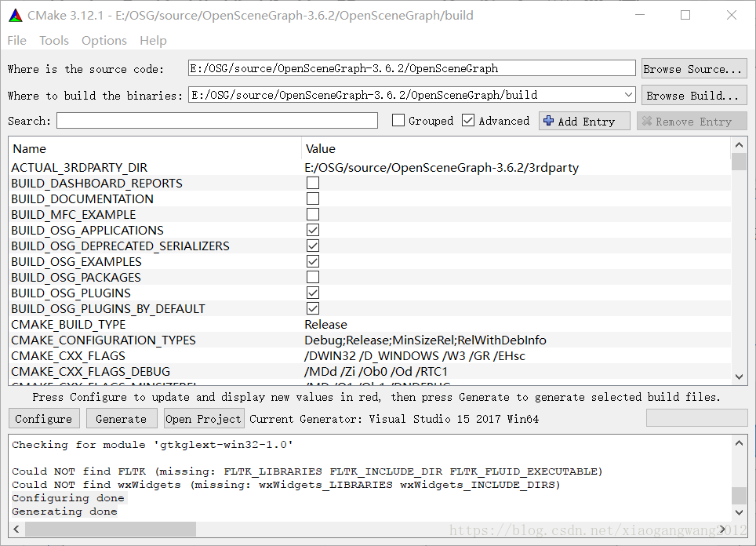Click 'Configuring done' log line

click(x=68, y=498)
